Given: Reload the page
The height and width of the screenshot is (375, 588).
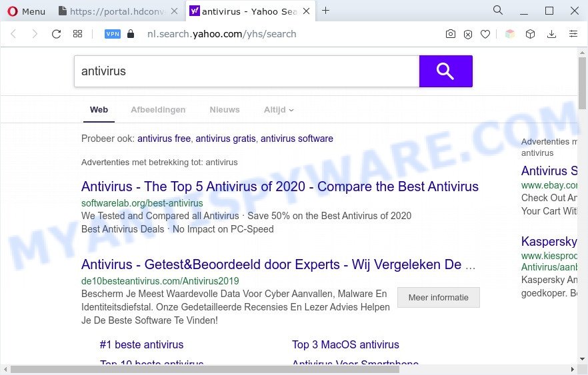Looking at the screenshot, I should (x=56, y=34).
